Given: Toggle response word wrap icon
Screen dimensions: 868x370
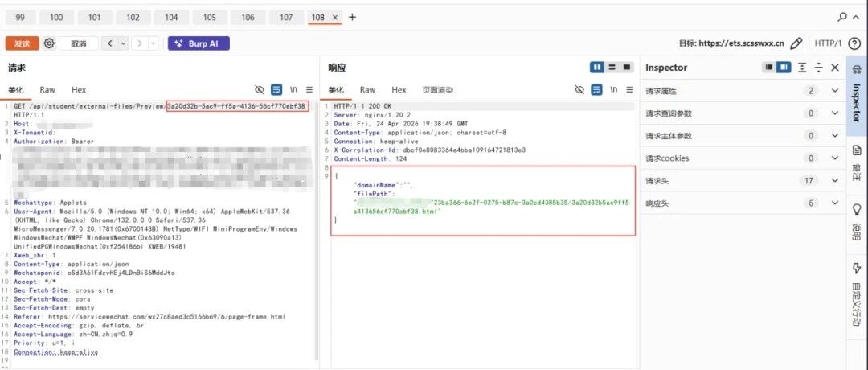Looking at the screenshot, I should coord(596,90).
